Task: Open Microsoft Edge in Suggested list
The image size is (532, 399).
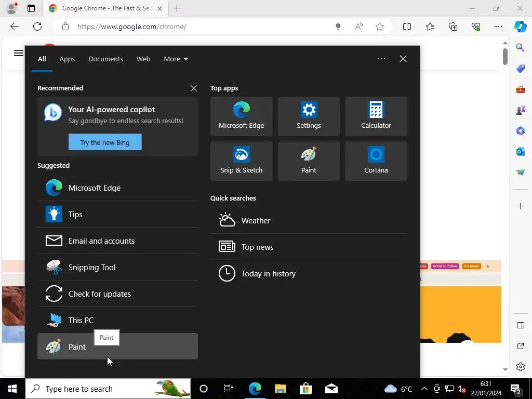Action: (x=117, y=188)
